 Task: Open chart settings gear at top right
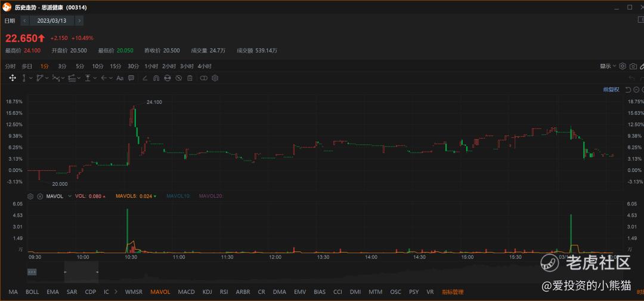coord(623,66)
